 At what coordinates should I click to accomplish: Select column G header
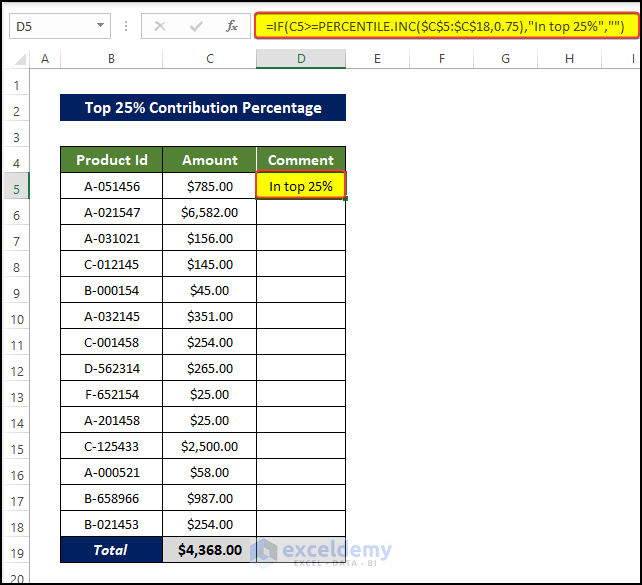[506, 59]
